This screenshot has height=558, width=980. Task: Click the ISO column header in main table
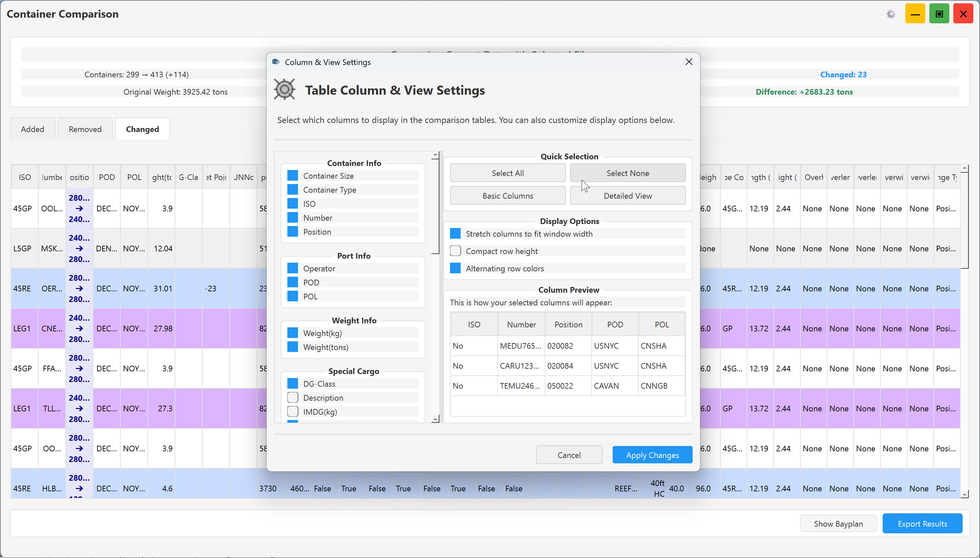click(25, 177)
